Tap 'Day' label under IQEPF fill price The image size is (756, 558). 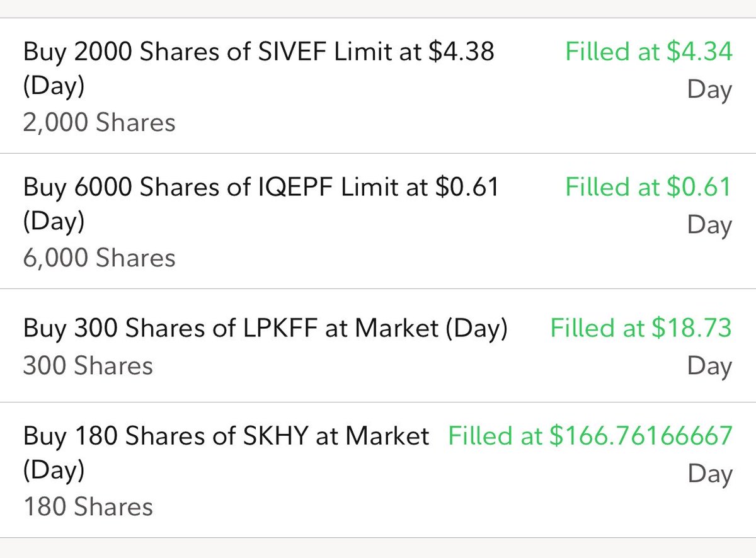[x=709, y=225]
